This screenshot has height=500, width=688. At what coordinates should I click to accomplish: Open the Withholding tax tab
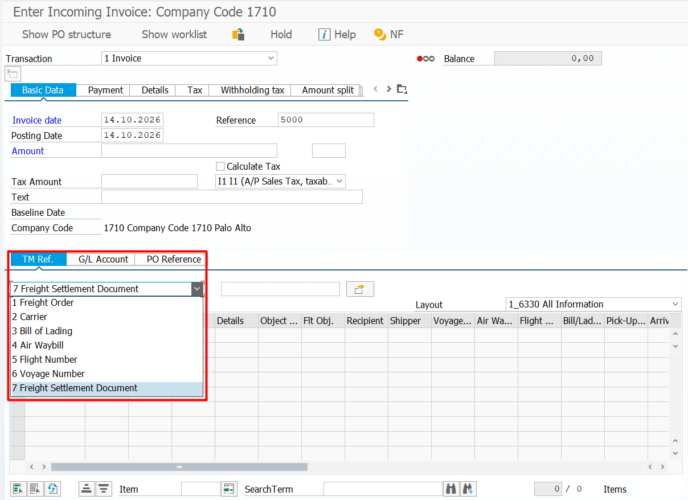[x=252, y=90]
